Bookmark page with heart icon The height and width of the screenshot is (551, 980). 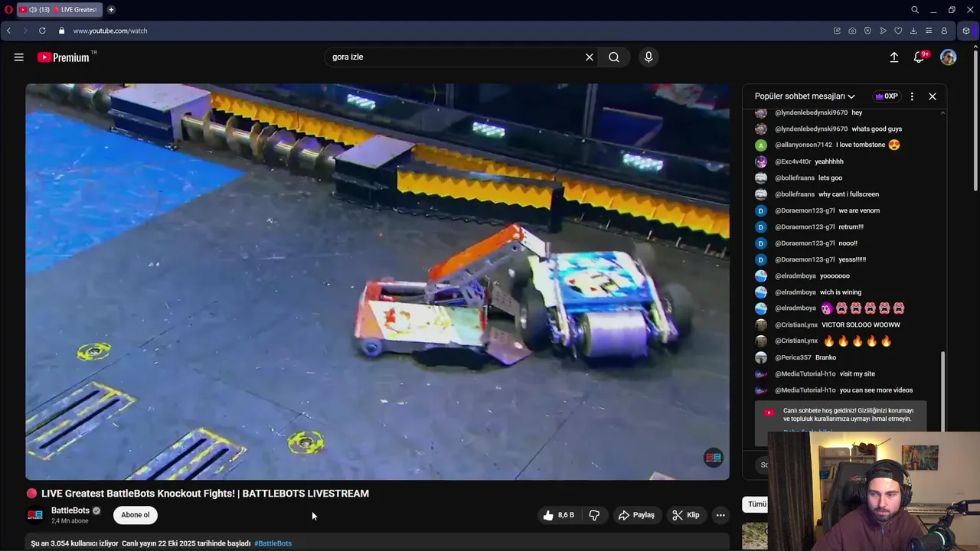(x=898, y=31)
